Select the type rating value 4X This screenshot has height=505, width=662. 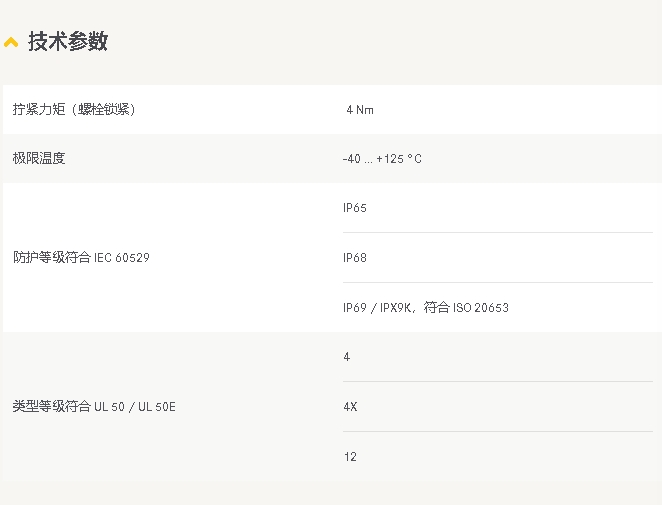point(350,407)
